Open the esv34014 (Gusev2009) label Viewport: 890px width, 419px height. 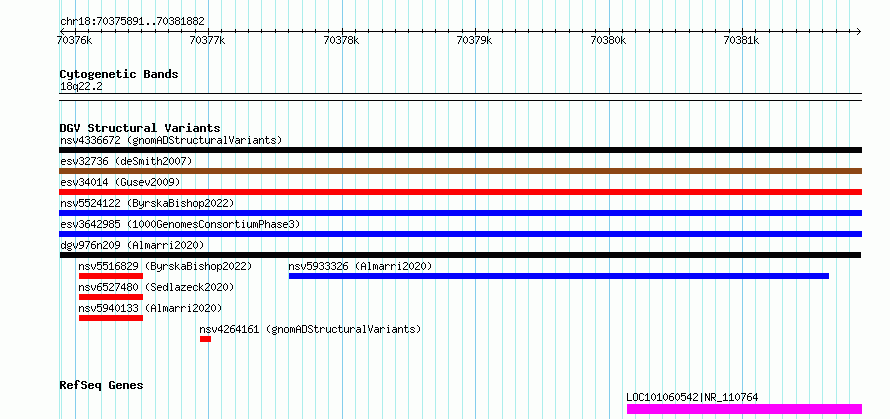pyautogui.click(x=120, y=182)
